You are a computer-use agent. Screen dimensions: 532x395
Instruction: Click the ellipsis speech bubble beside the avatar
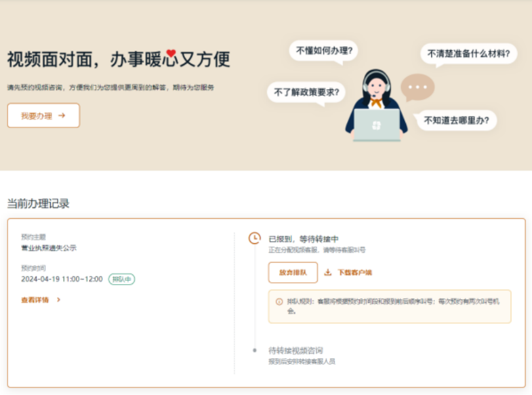point(418,87)
